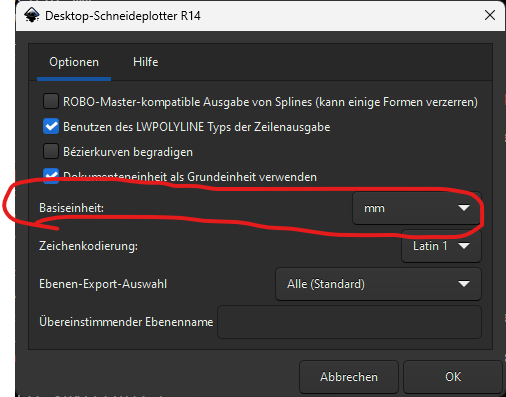Open the Basiseinheit mm dropdown
The height and width of the screenshot is (397, 506).
point(417,208)
